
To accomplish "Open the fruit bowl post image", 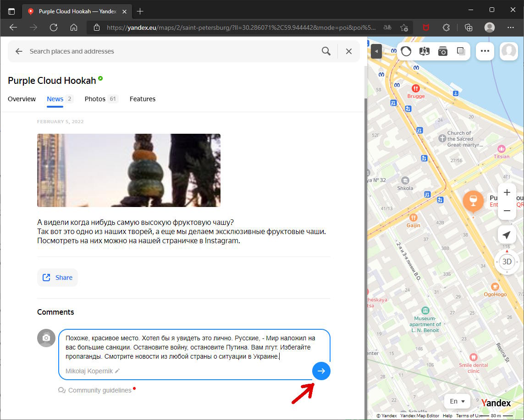I will pyautogui.click(x=129, y=170).
